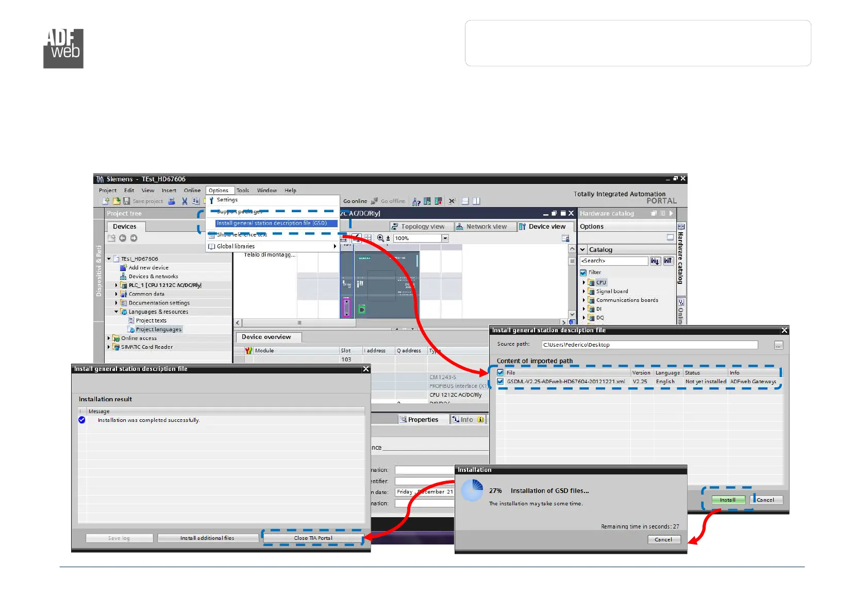Image resolution: width=868 pixels, height=613 pixels.
Task: Split the editor space vertically
Action: [x=476, y=201]
